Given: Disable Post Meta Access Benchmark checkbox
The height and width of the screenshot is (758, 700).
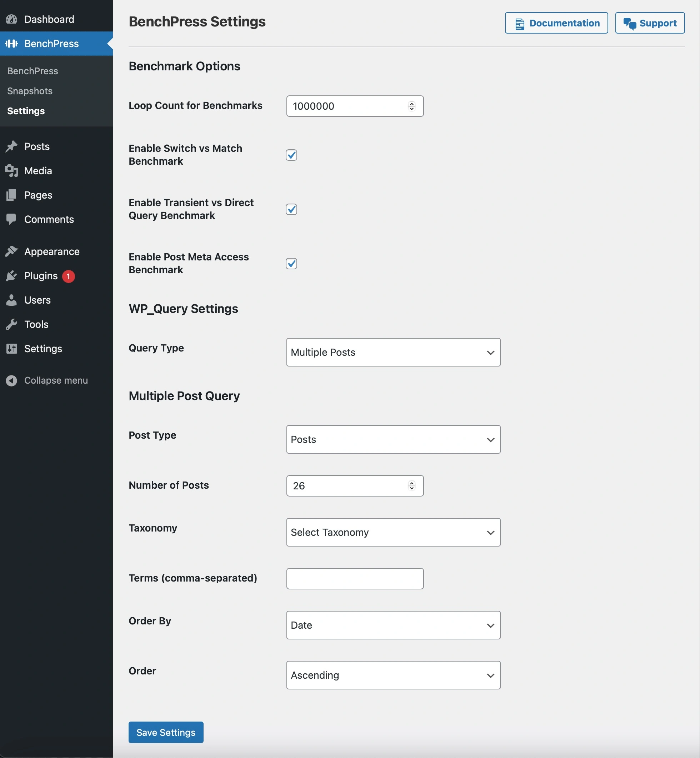Looking at the screenshot, I should (x=291, y=264).
